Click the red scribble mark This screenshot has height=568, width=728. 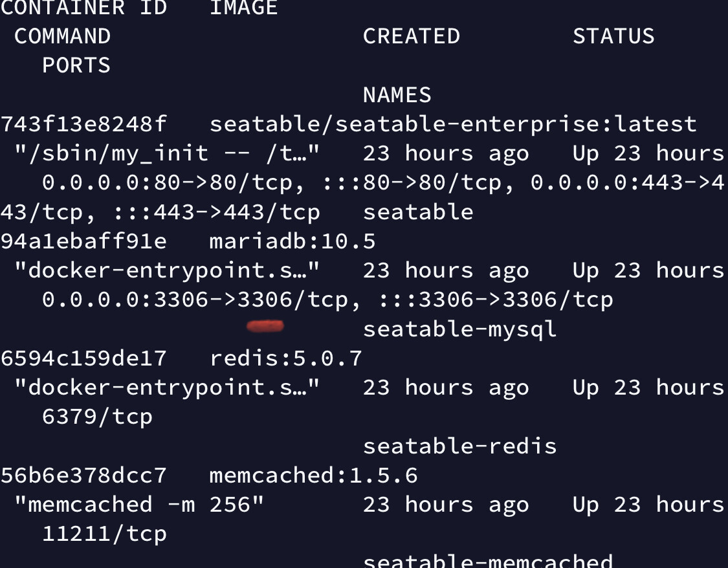point(265,326)
